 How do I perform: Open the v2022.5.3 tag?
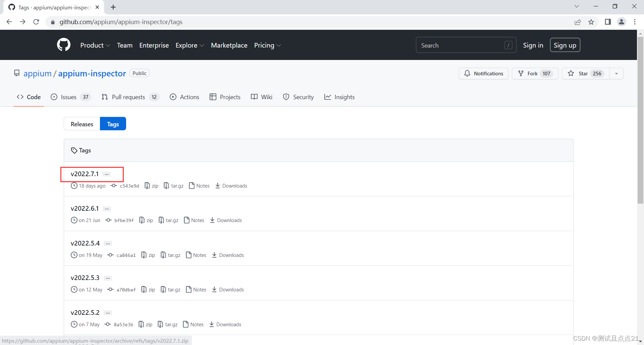pyautogui.click(x=85, y=278)
